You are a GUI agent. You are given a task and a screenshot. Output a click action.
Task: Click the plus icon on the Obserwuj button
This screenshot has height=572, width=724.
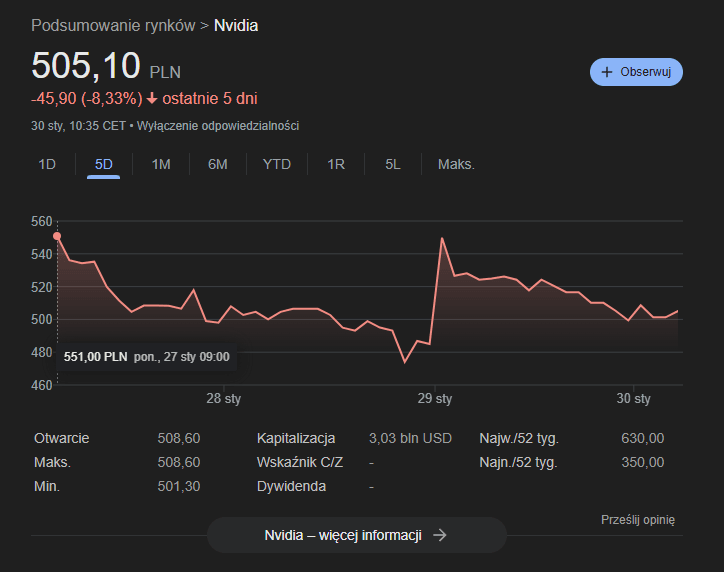(606, 72)
